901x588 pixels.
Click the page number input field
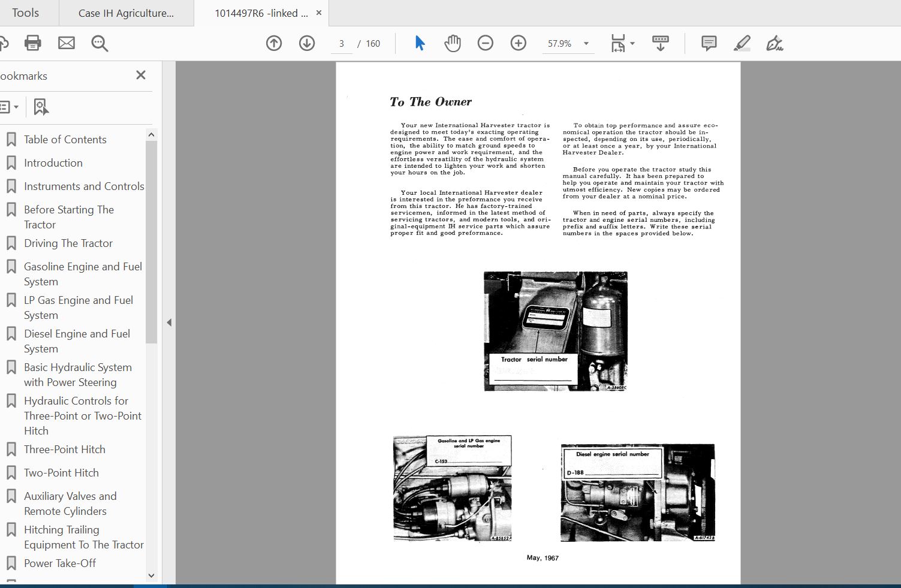tap(342, 44)
